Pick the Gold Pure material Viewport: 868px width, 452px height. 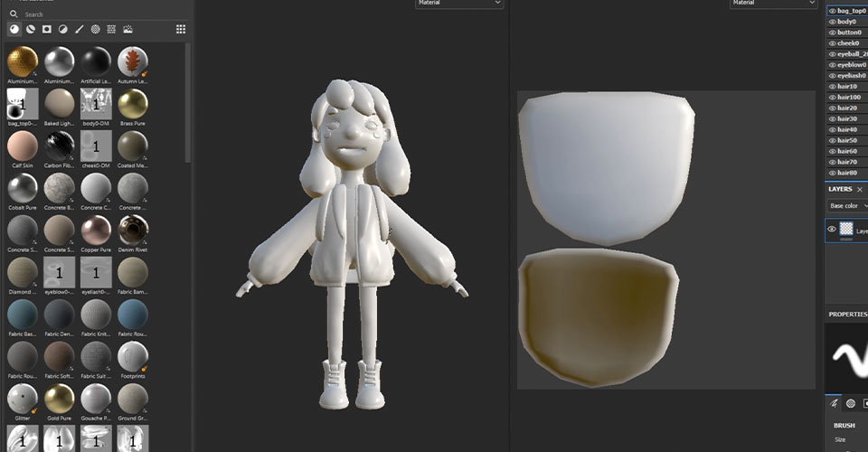coord(60,402)
